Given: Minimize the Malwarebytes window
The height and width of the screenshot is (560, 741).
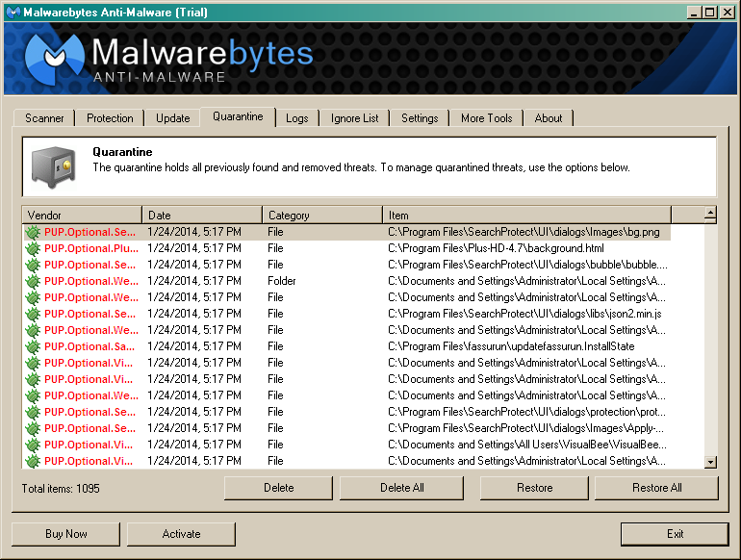Looking at the screenshot, I should click(x=694, y=13).
